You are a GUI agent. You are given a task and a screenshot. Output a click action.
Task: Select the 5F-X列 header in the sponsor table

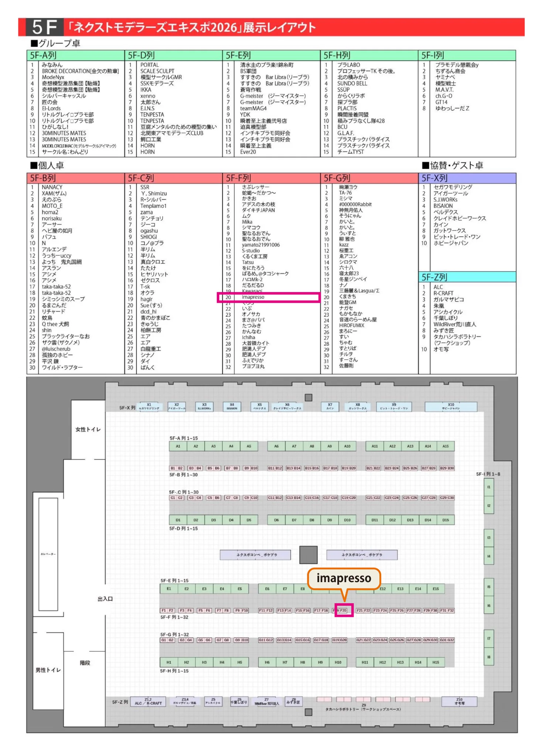click(x=467, y=178)
